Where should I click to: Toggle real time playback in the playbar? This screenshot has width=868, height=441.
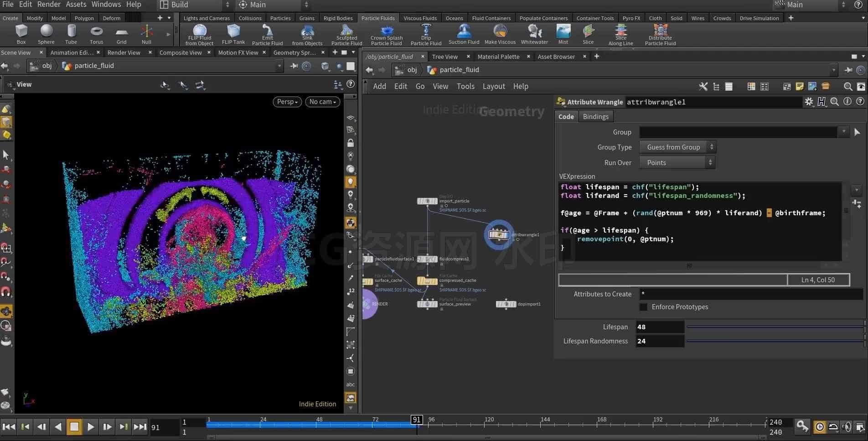click(819, 427)
